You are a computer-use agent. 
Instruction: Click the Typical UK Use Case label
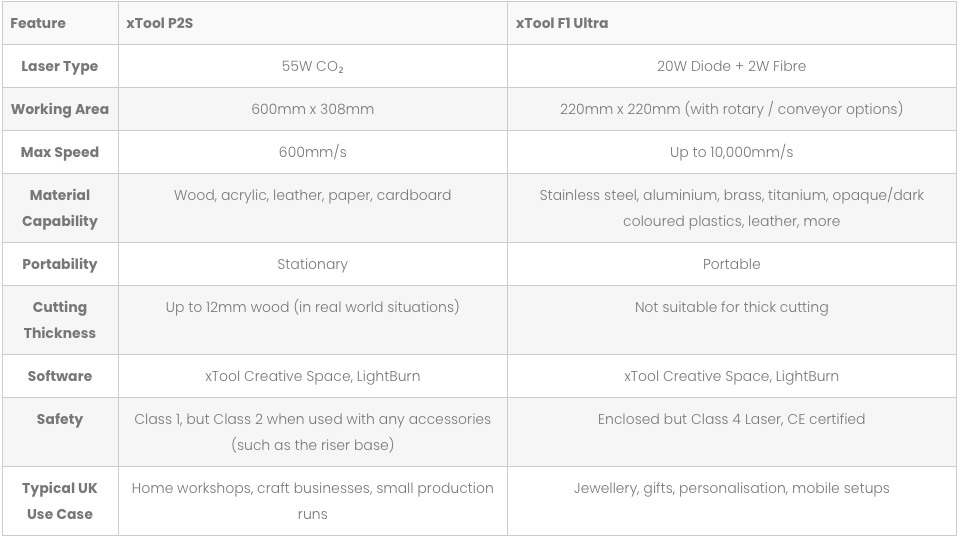60,501
